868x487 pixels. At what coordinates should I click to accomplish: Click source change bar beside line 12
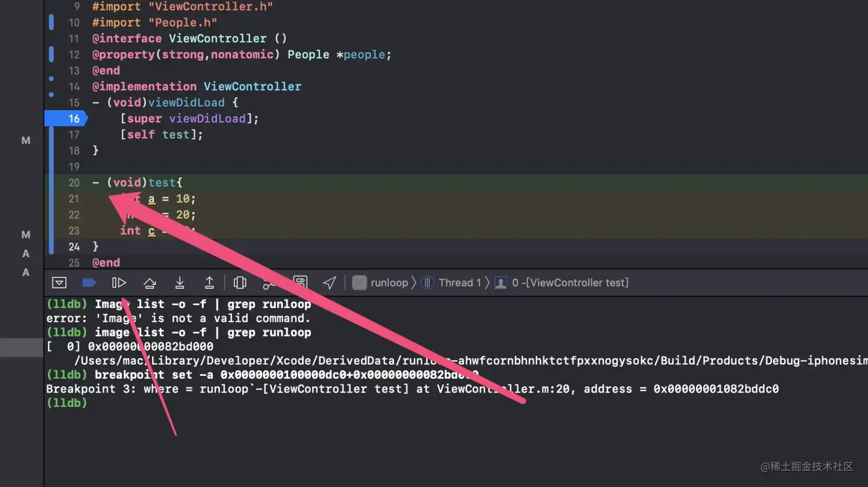click(51, 54)
